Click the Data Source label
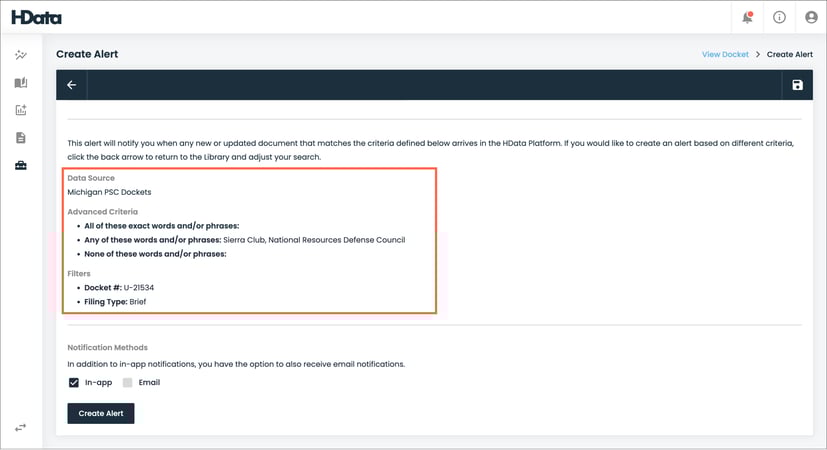The width and height of the screenshot is (827, 450). pyautogui.click(x=91, y=178)
